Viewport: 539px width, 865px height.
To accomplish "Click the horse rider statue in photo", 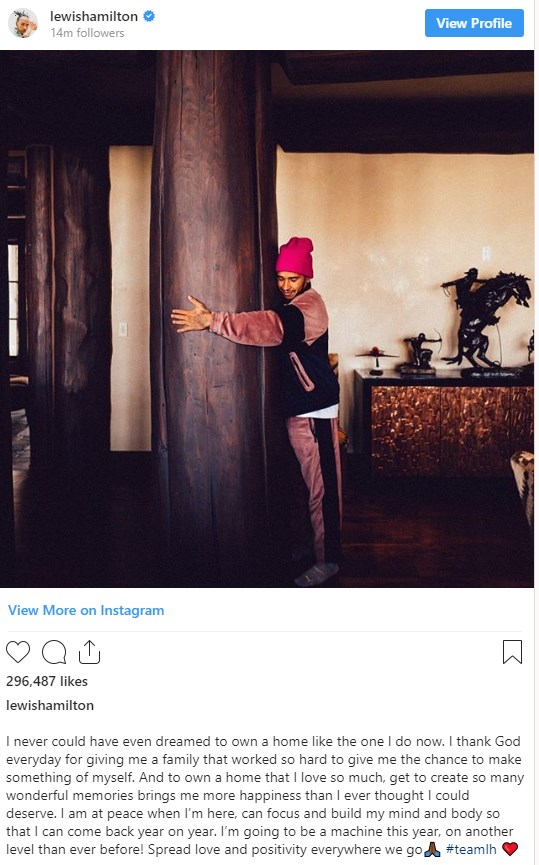I will click(484, 320).
